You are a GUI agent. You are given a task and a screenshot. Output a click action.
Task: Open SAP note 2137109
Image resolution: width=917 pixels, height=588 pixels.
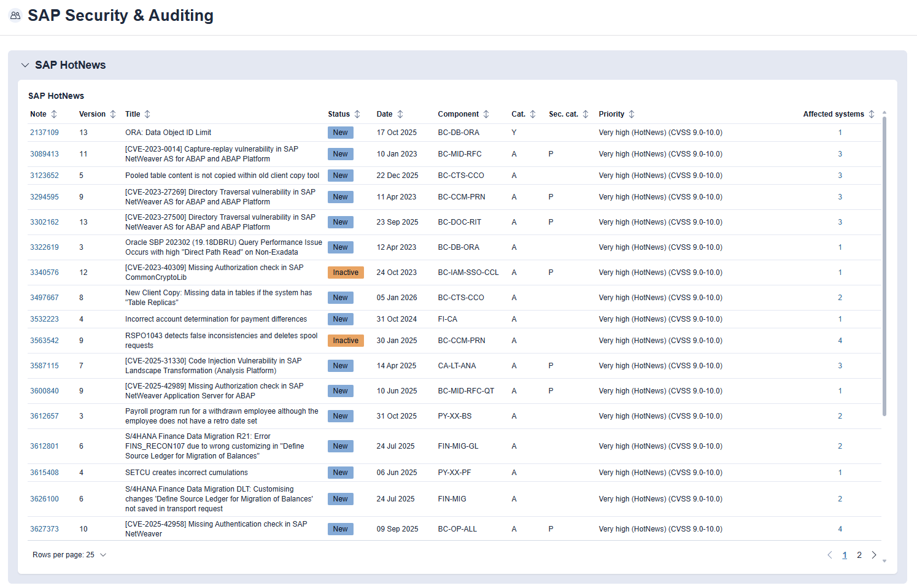pos(44,132)
